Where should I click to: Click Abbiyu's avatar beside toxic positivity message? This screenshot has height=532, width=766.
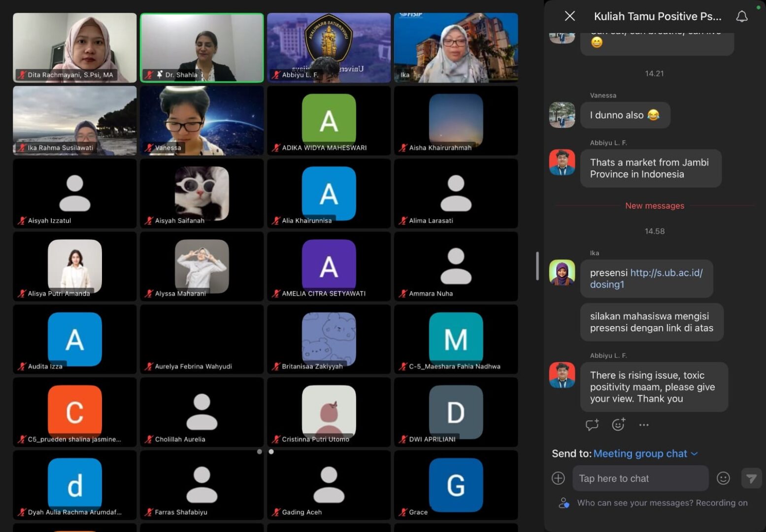click(562, 375)
